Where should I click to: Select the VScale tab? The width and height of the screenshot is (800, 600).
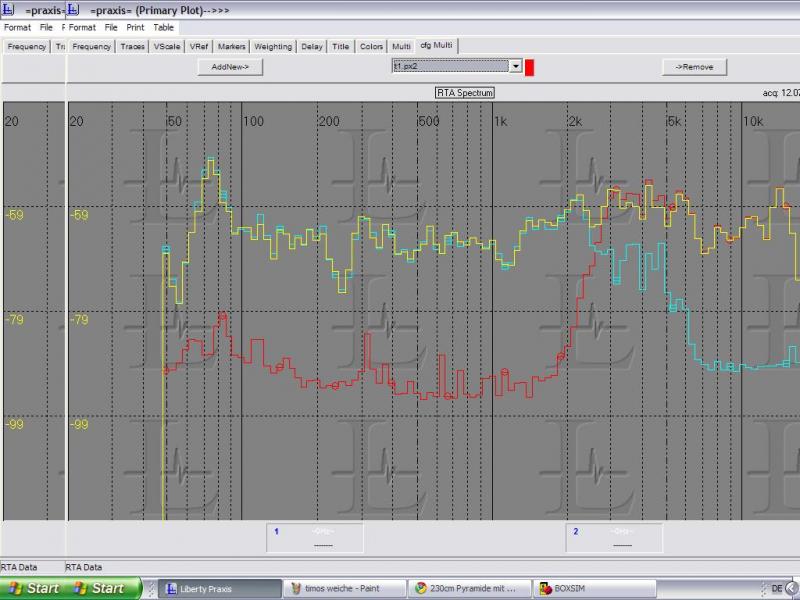167,46
